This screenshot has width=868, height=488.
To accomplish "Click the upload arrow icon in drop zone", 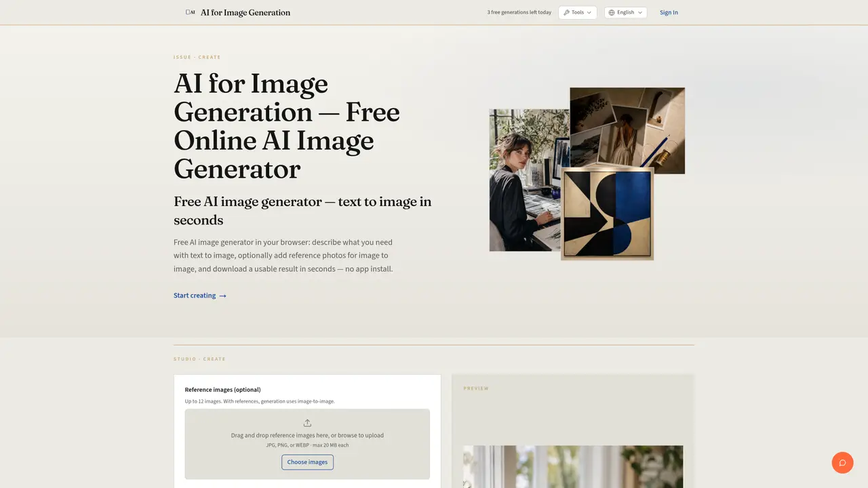I will (x=307, y=423).
